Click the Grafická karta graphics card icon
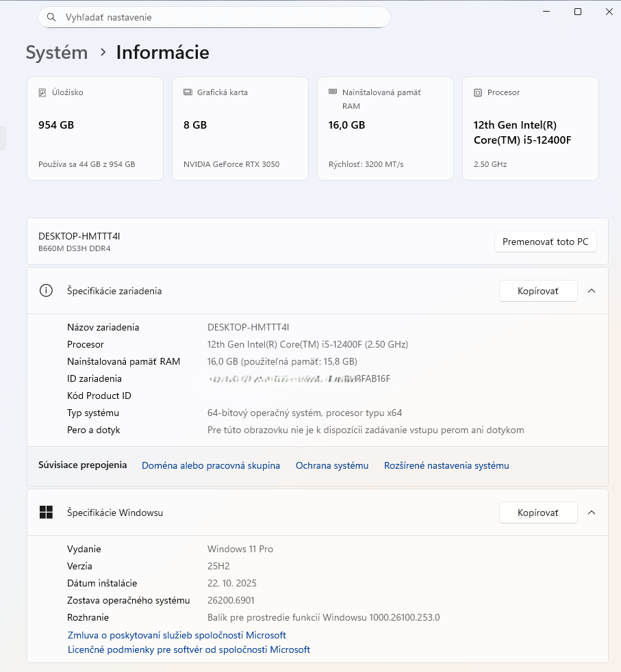This screenshot has width=621, height=672. tap(187, 92)
